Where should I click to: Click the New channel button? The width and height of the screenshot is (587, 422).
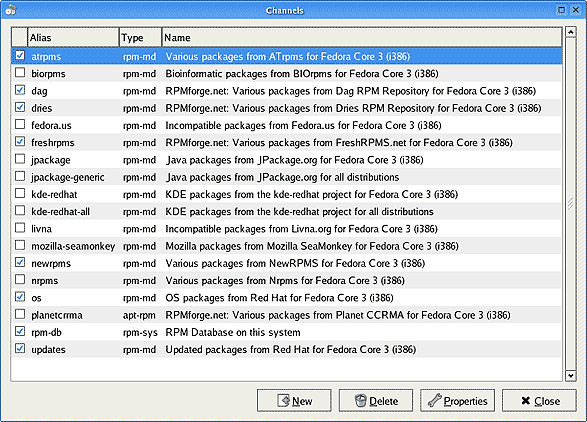click(x=294, y=401)
